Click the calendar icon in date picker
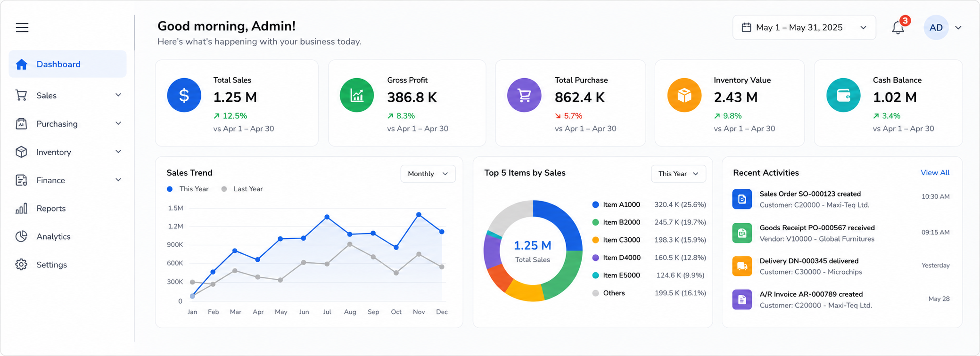980x356 pixels. tap(746, 27)
